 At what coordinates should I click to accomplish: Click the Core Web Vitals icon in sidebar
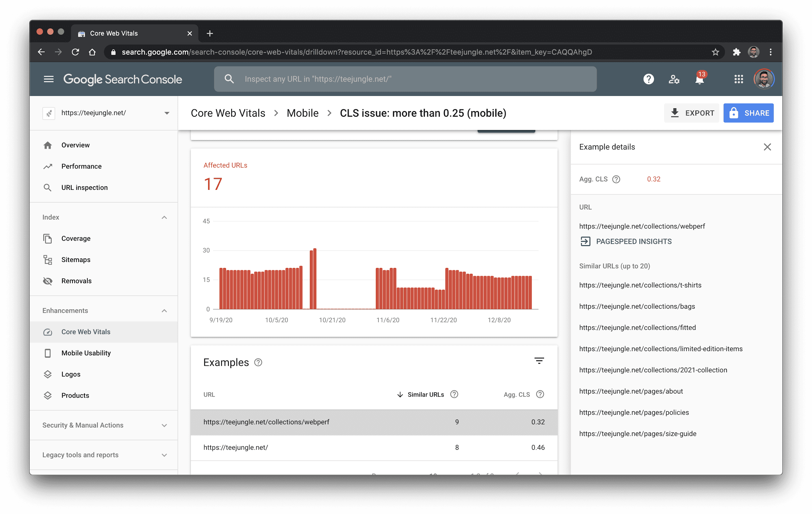coord(48,332)
